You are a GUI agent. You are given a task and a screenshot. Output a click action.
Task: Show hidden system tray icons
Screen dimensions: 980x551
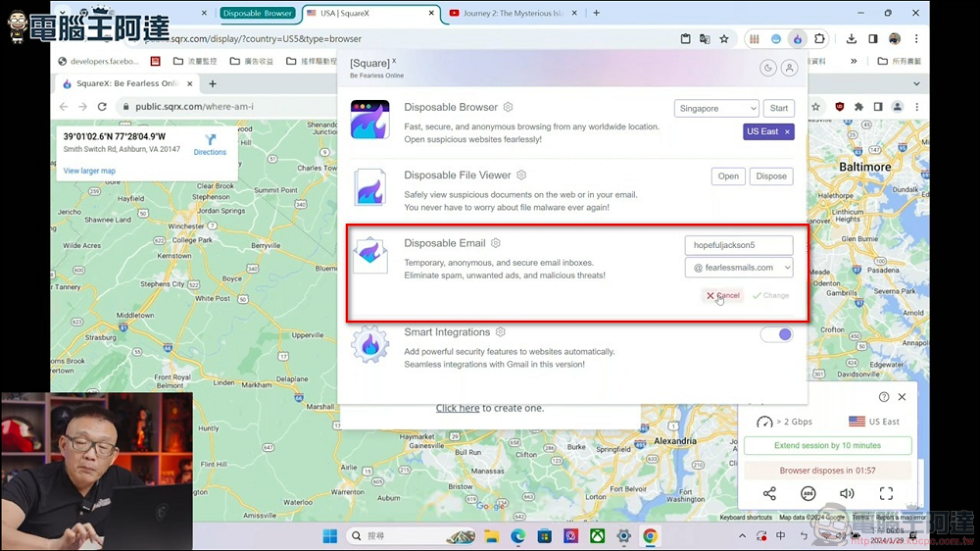(x=742, y=536)
